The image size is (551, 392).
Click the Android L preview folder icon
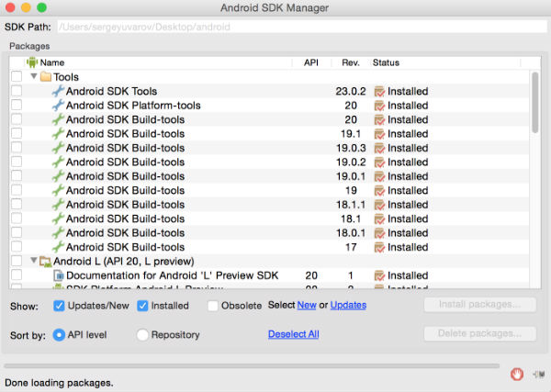pos(45,262)
